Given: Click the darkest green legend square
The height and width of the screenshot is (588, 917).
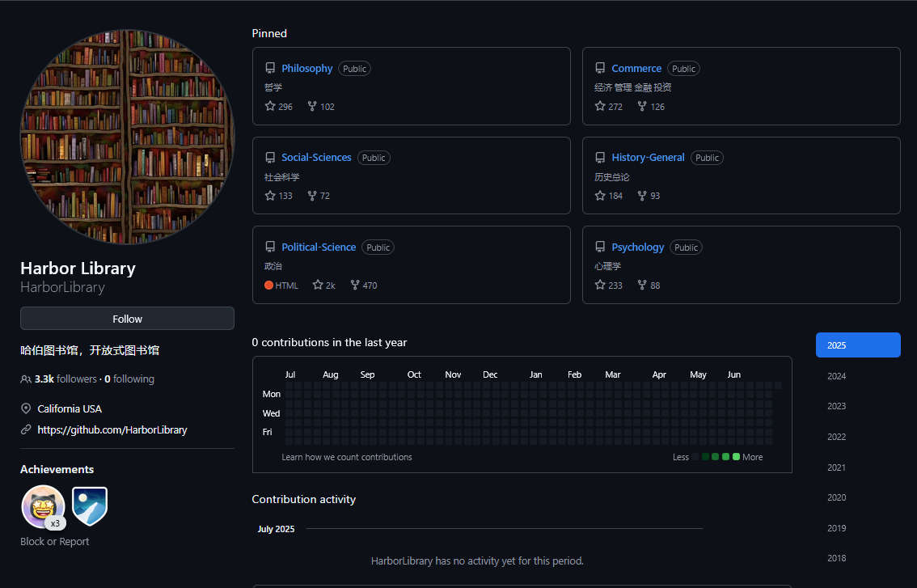Looking at the screenshot, I should click(x=706, y=457).
